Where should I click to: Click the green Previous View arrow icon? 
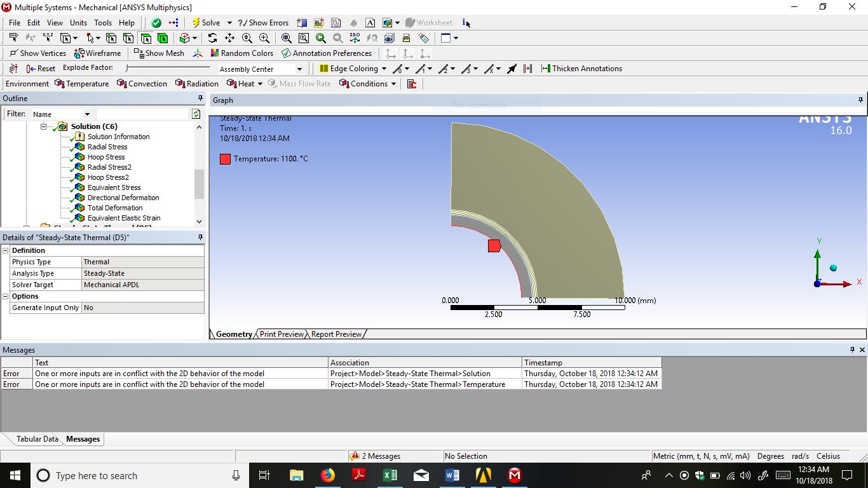(321, 38)
